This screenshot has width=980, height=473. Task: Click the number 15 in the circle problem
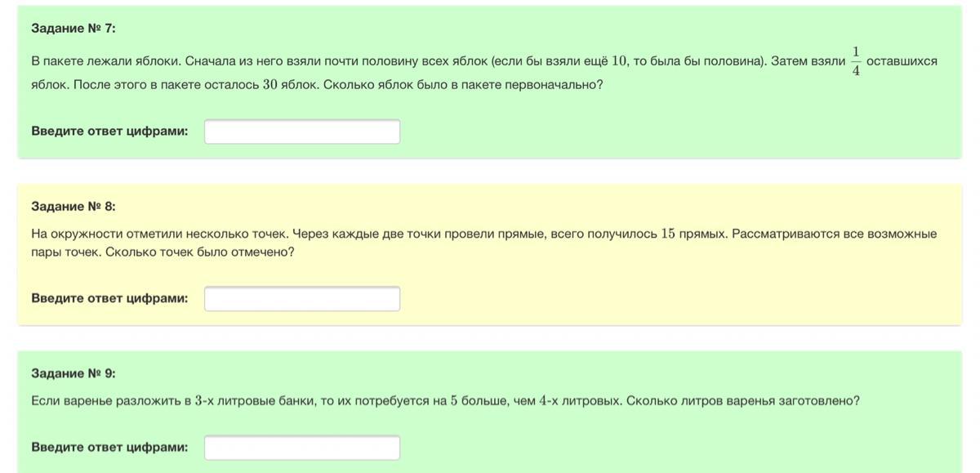tap(668, 234)
